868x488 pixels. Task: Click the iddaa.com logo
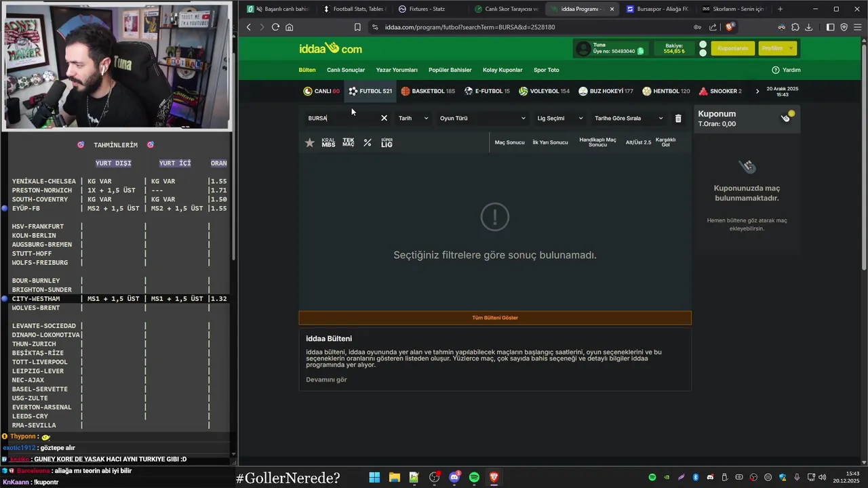click(x=331, y=48)
